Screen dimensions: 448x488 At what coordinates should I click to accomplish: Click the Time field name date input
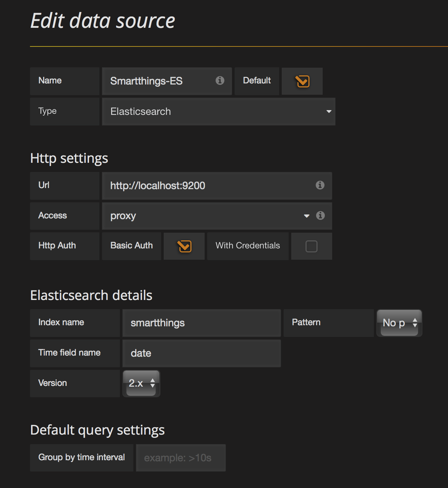coord(202,353)
